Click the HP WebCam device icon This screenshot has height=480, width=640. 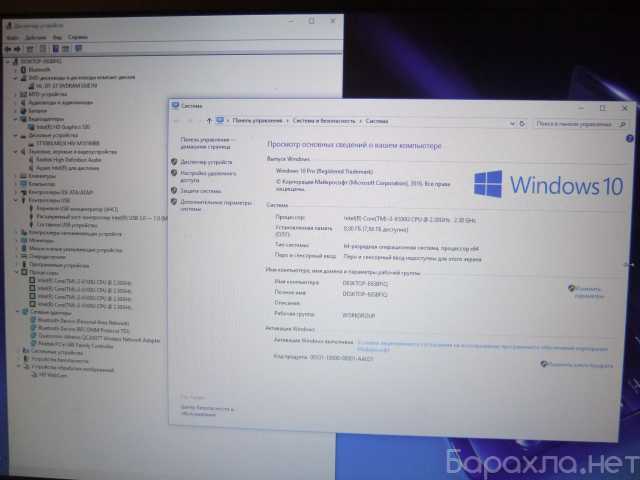[34, 375]
